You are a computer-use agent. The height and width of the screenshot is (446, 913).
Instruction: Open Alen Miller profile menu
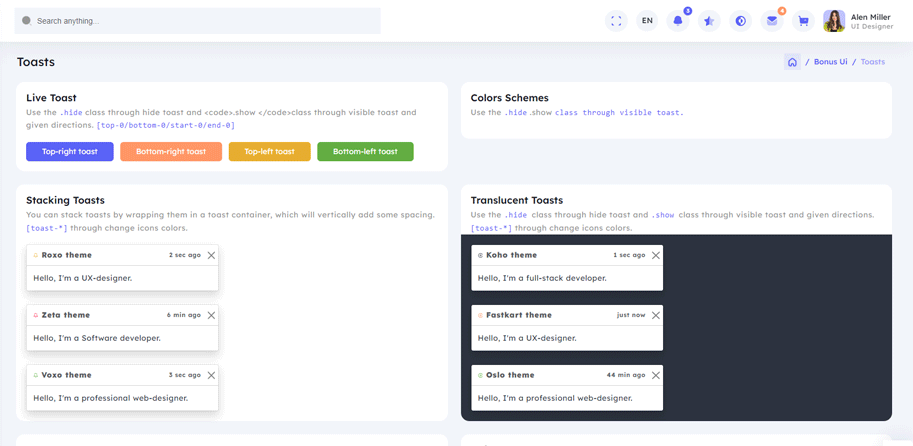pos(858,21)
